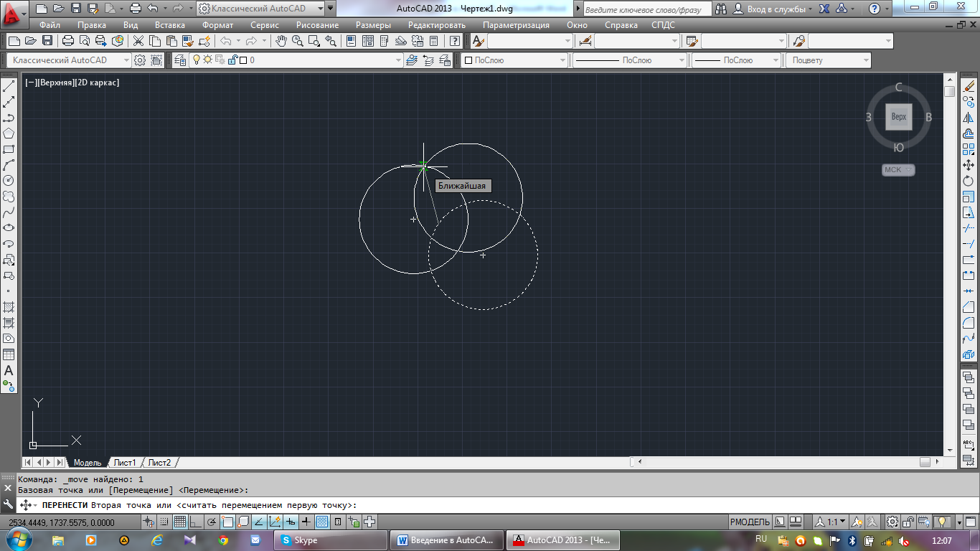Select the Multiline Text 'A' tool

click(x=9, y=370)
